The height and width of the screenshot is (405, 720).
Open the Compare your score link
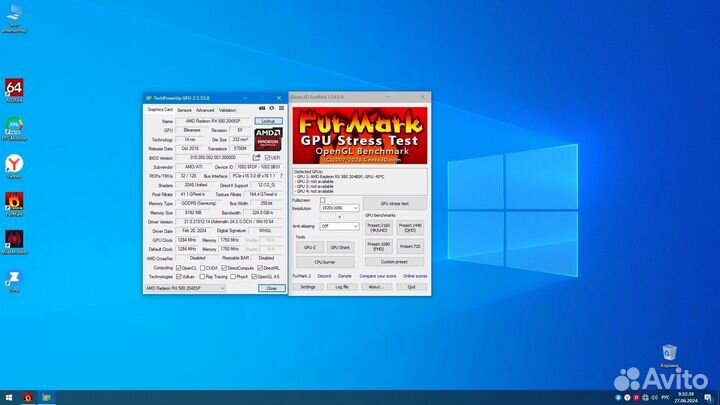pos(378,276)
